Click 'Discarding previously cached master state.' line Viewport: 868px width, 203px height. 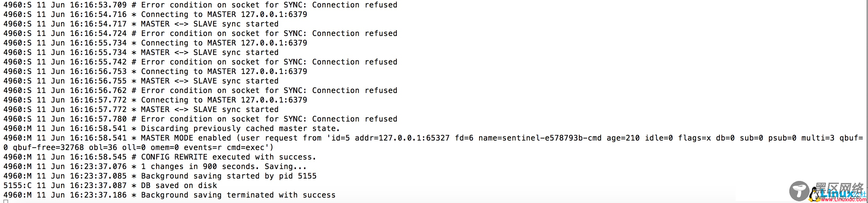172,129
